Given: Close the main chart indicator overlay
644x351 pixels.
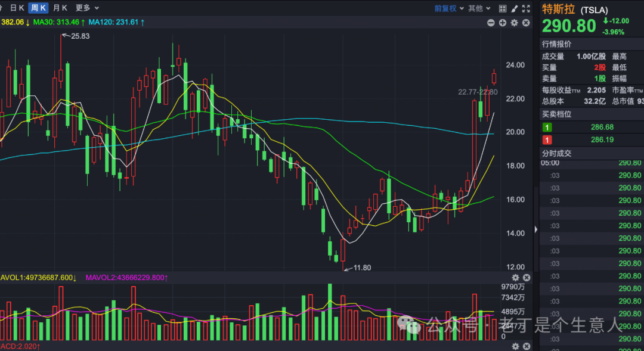Looking at the screenshot, I should tap(526, 23).
